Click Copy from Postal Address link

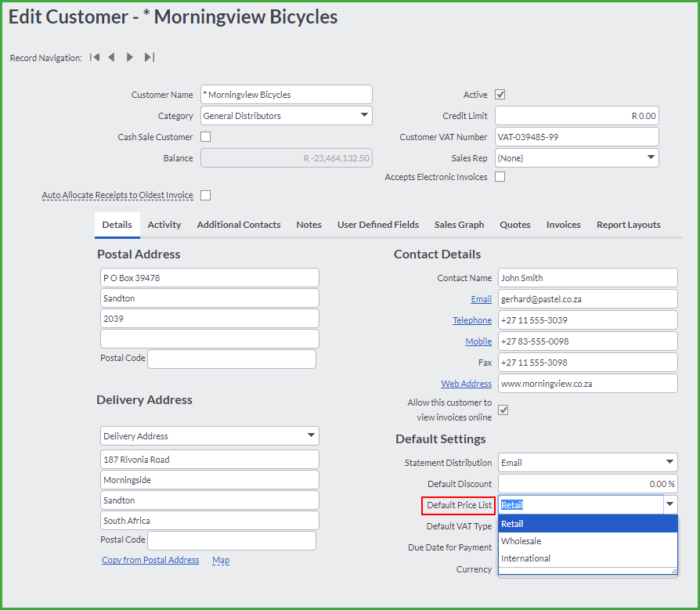[150, 560]
